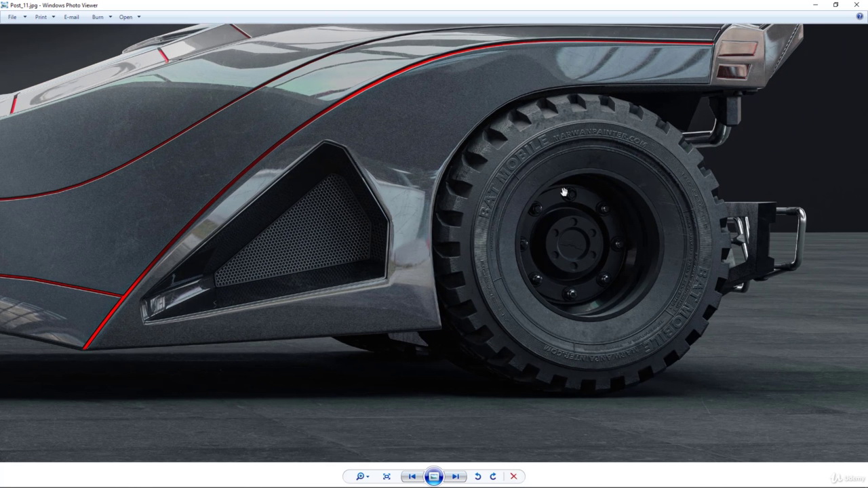Screen dimensions: 868x488
Task: Open the Burn menu
Action: click(98, 17)
